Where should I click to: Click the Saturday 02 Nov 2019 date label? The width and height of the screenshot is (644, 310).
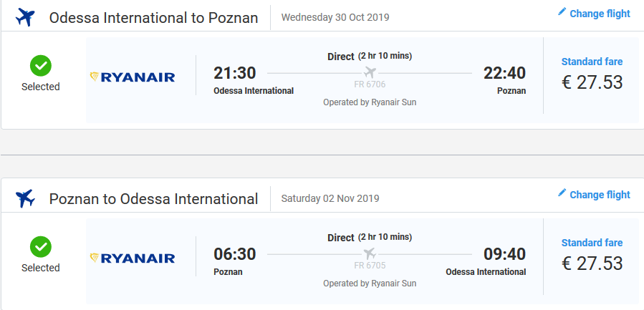tap(330, 198)
